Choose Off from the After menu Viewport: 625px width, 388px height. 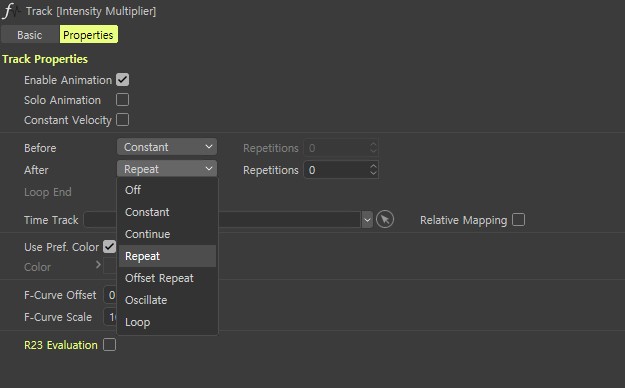[x=167, y=190]
